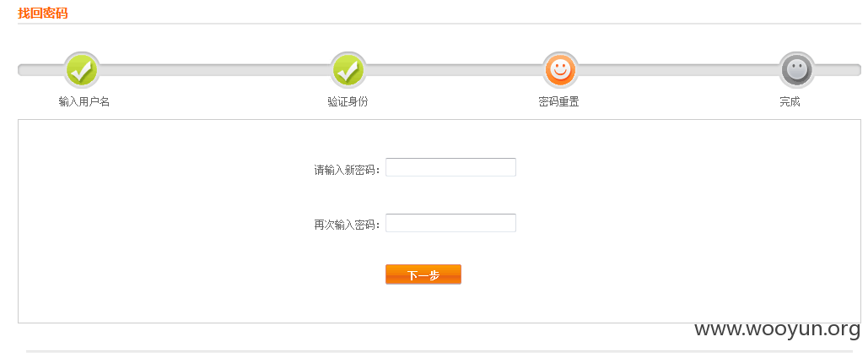Viewport: 868px width, 353px height.
Task: Select the orange smiley 密码重置 step icon
Action: (x=559, y=70)
